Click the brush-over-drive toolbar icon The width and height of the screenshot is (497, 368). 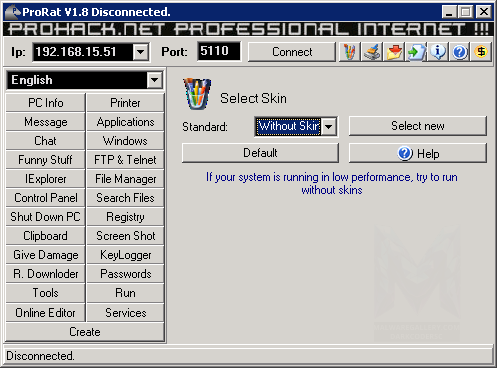pos(372,52)
